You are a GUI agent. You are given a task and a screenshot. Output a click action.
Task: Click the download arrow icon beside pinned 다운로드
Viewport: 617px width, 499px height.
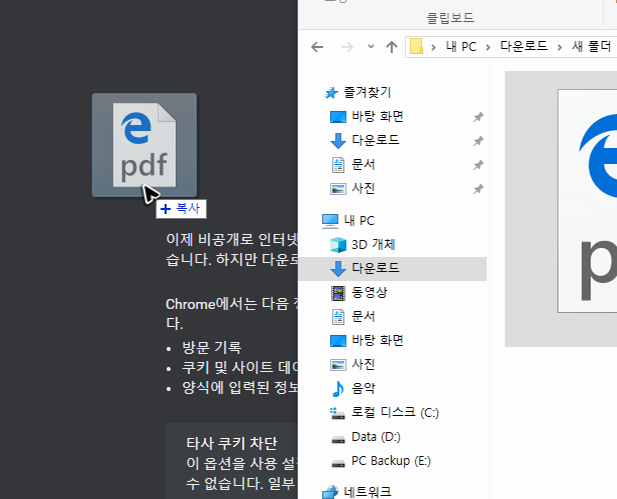(x=338, y=141)
